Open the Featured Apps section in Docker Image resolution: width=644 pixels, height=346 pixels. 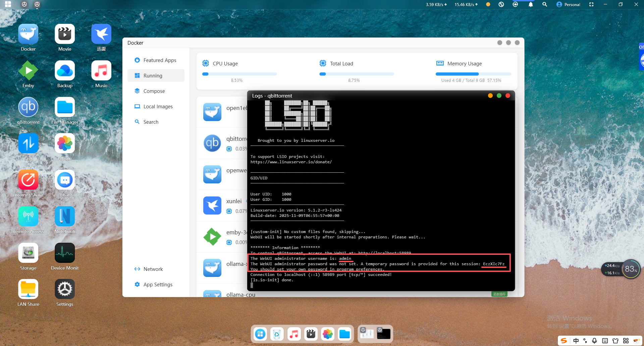tap(156, 60)
